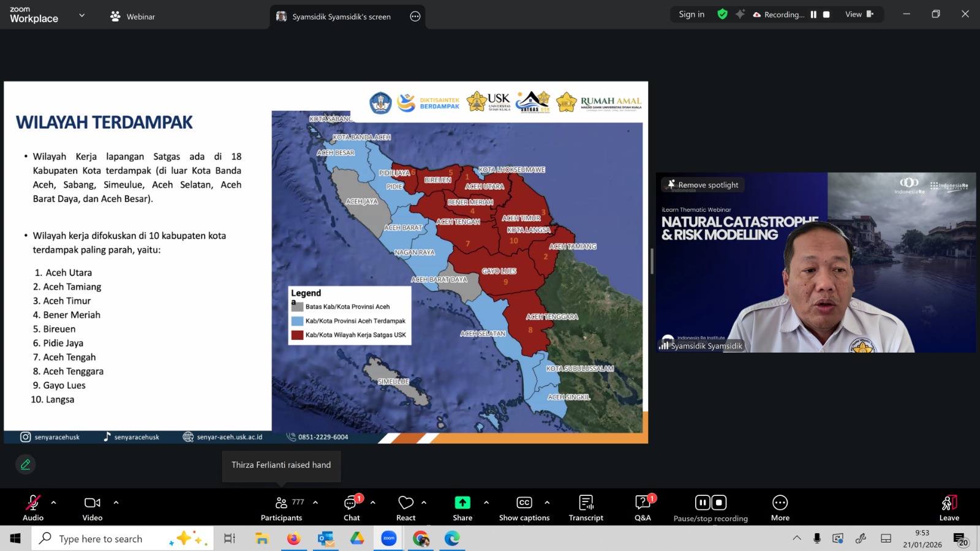Open the Zoom Workplace dropdown chevron
The height and width of the screenshot is (551, 980).
[82, 15]
